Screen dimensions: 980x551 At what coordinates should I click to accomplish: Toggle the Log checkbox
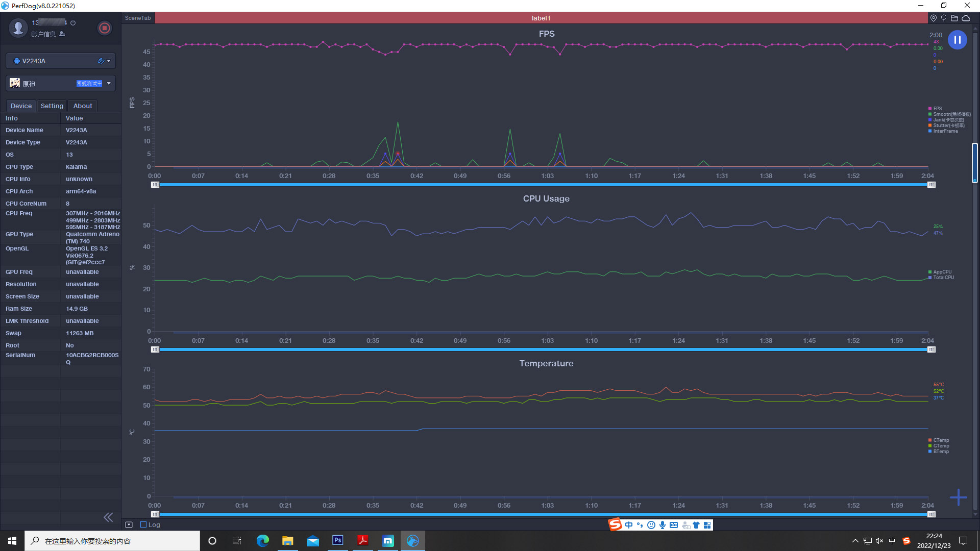(144, 524)
